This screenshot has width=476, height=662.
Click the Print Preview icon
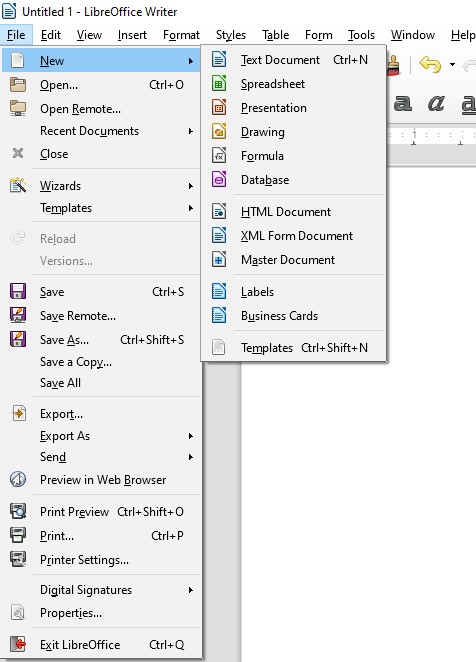(x=18, y=512)
